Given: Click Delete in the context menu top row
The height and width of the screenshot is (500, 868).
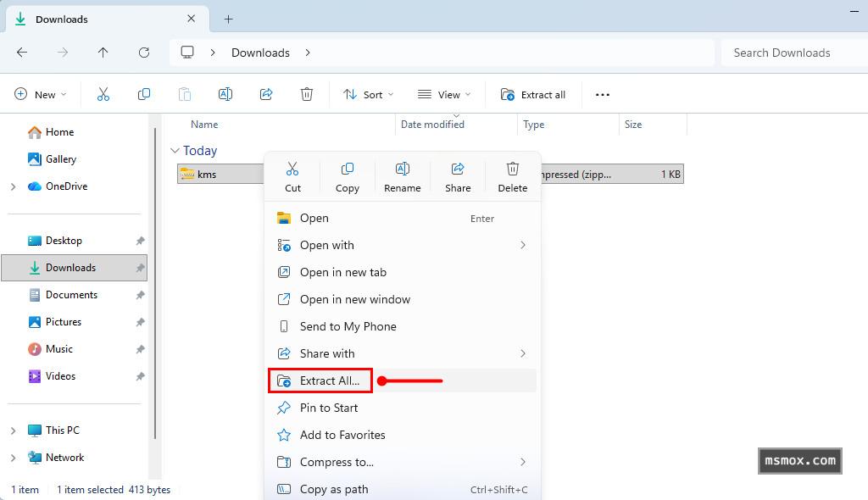Looking at the screenshot, I should coord(512,176).
